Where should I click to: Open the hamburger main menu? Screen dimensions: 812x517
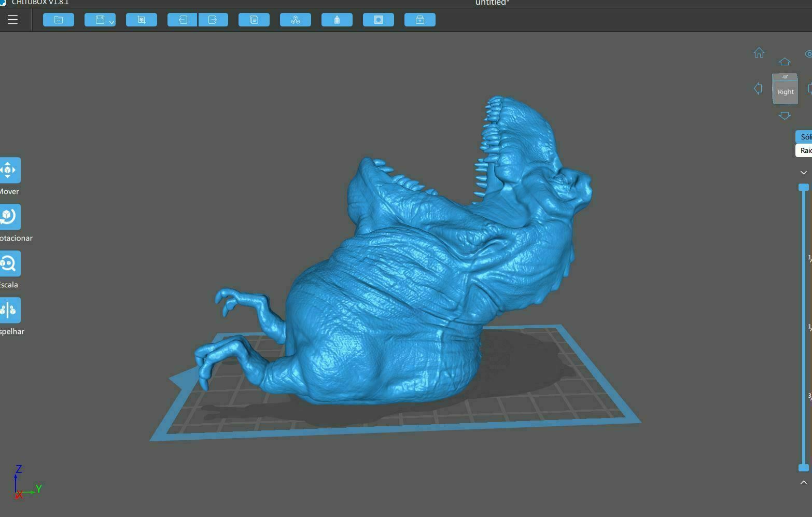[12, 20]
